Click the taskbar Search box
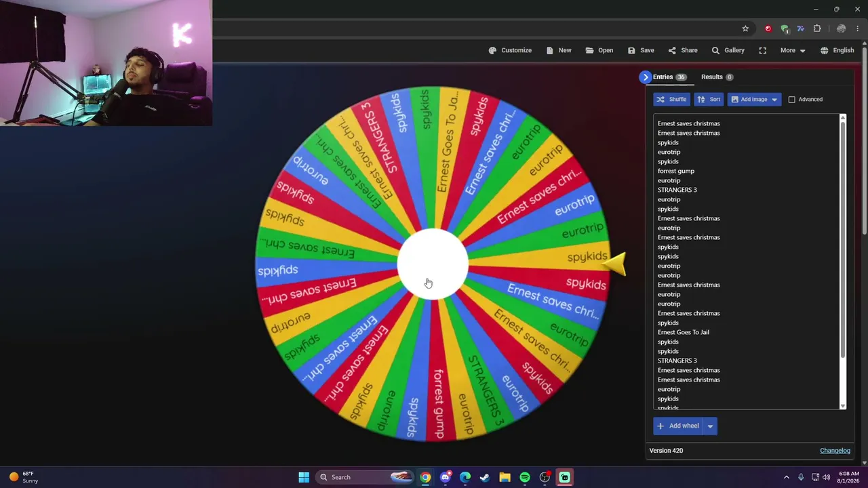Screen dimensions: 868x488 pyautogui.click(x=363, y=477)
